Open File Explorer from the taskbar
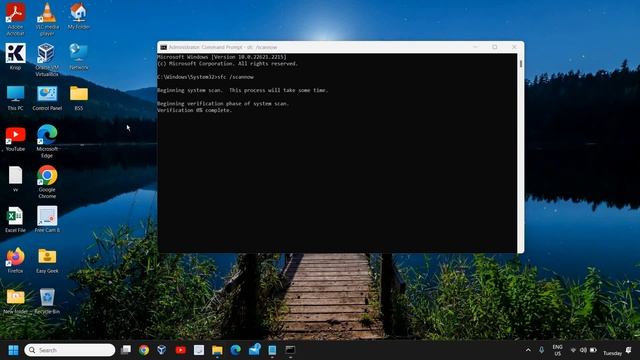640x360 pixels. coord(217,350)
